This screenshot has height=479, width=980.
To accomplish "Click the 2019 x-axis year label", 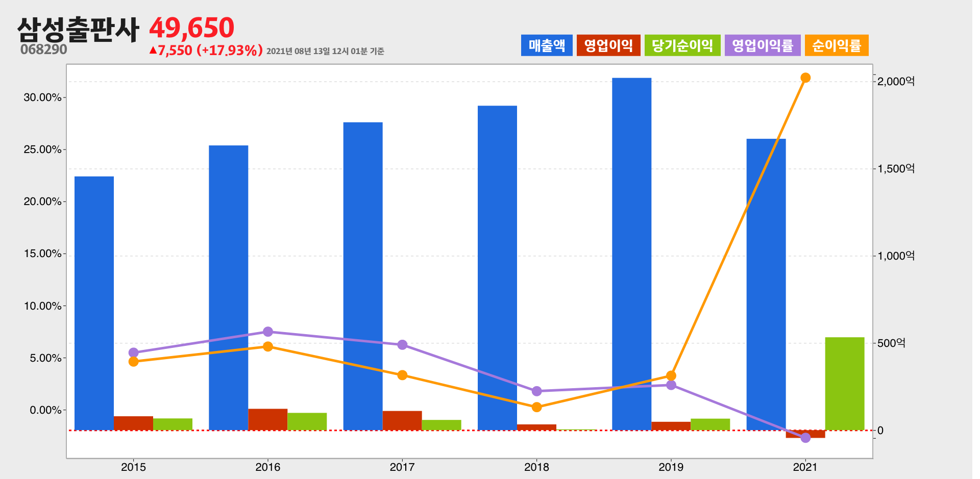I will pos(671,467).
